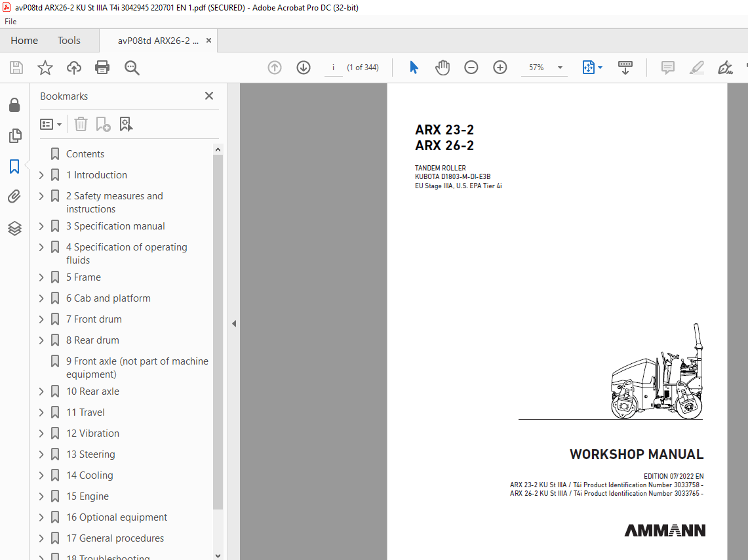
Task: Expand the 3 Specification manual bookmark
Action: point(41,226)
